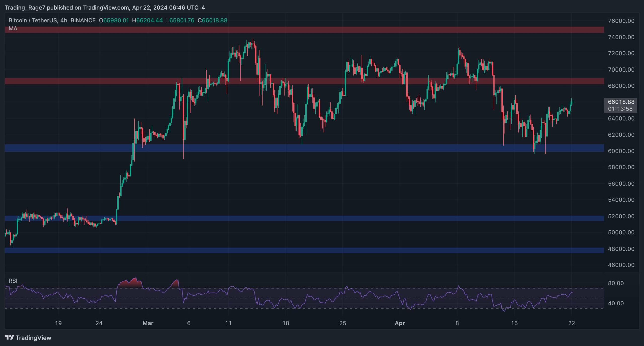The width and height of the screenshot is (644, 346).
Task: Click the RSI indicator label
Action: 13,281
